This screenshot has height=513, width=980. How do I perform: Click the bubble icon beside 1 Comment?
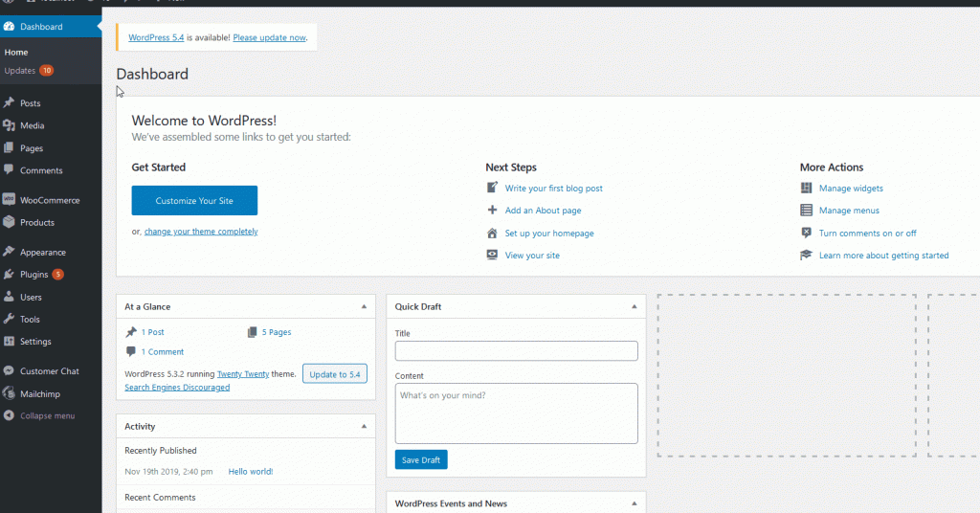130,351
